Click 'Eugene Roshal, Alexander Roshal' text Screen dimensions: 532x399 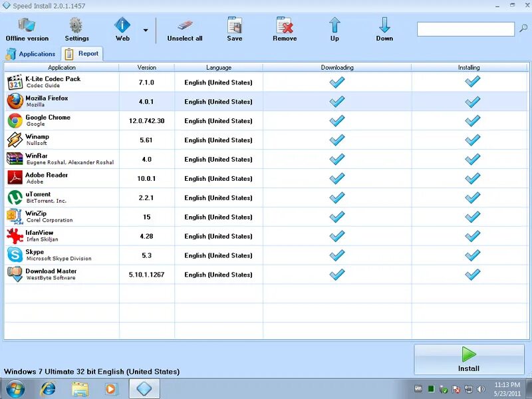click(70, 162)
